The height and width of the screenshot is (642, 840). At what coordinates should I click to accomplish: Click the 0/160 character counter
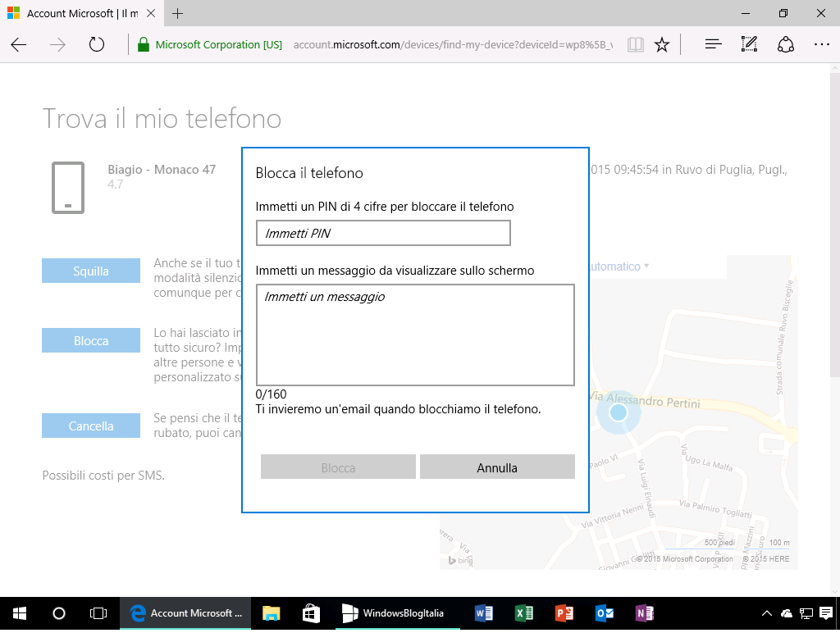point(271,394)
